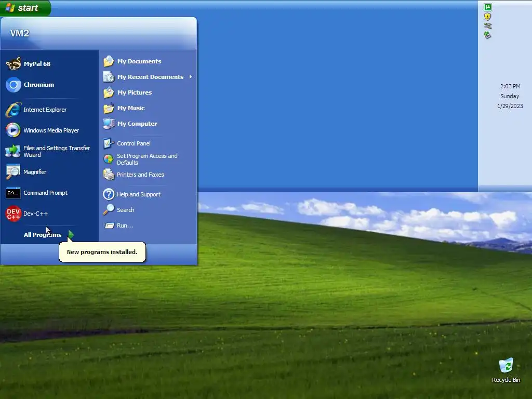Open the Magnifier utility
The image size is (532, 399).
point(49,172)
